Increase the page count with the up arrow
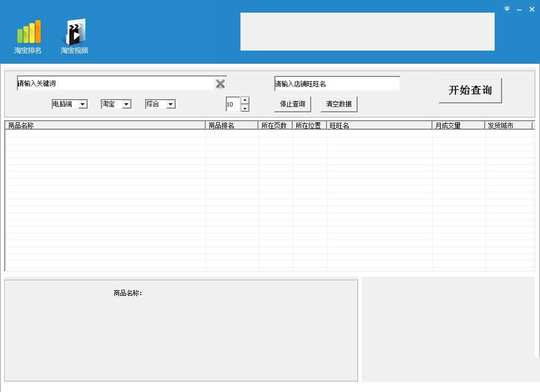 (x=245, y=101)
